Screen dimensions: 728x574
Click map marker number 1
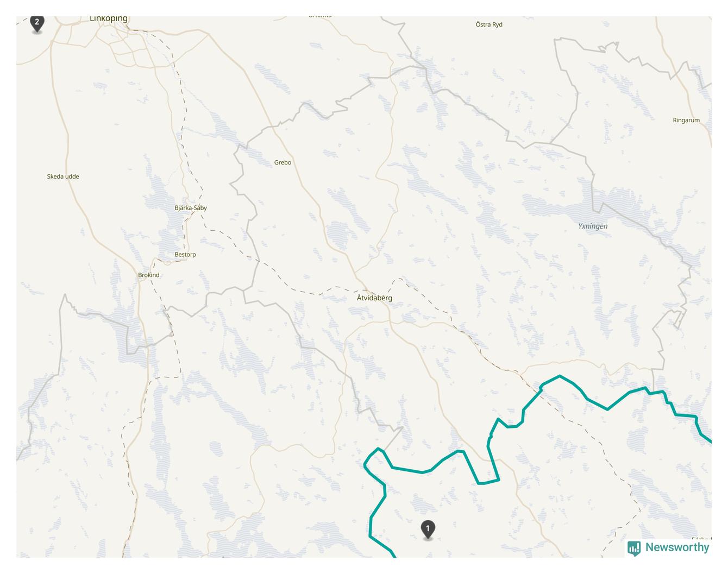(x=428, y=529)
